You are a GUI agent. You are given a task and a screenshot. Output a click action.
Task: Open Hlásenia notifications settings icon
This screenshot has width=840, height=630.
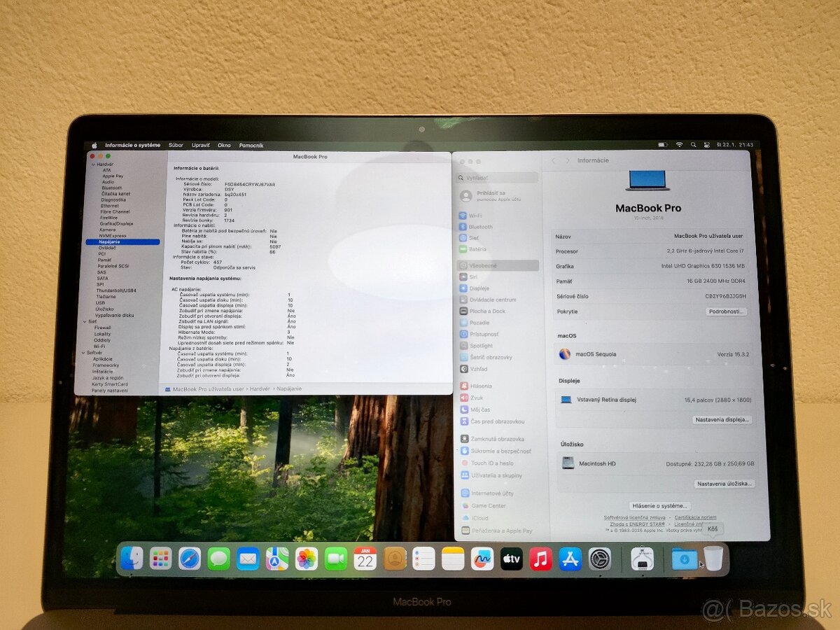(x=463, y=385)
